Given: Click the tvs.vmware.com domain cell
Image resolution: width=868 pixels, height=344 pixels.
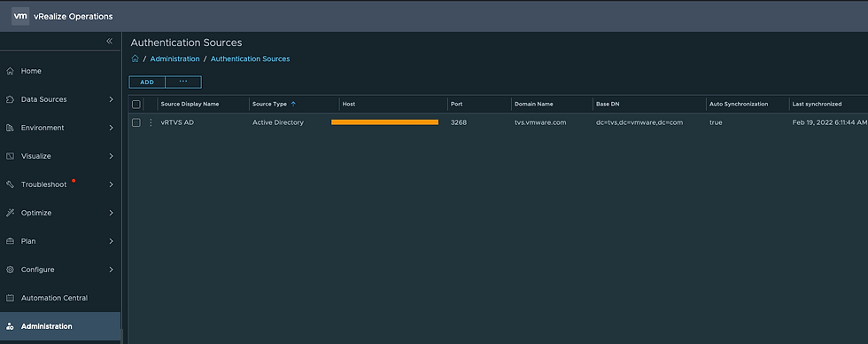Looking at the screenshot, I should click(540, 122).
